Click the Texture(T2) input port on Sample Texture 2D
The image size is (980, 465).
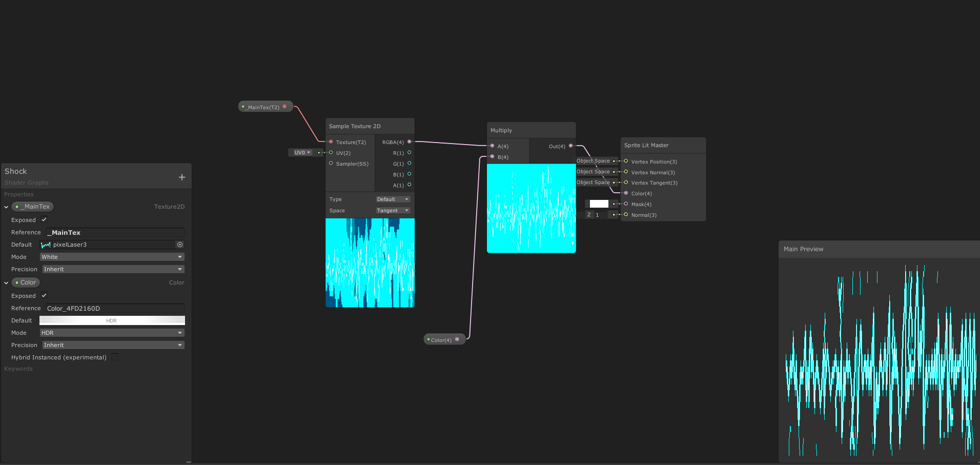pos(331,142)
